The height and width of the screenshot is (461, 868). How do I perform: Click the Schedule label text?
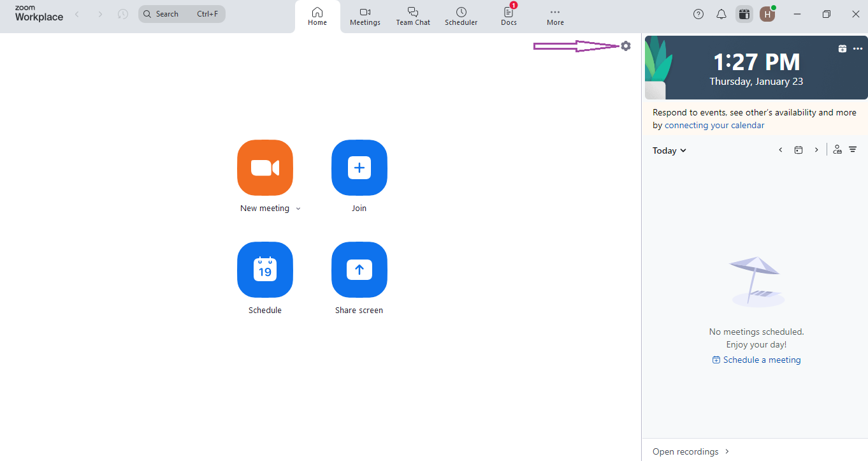(x=265, y=311)
